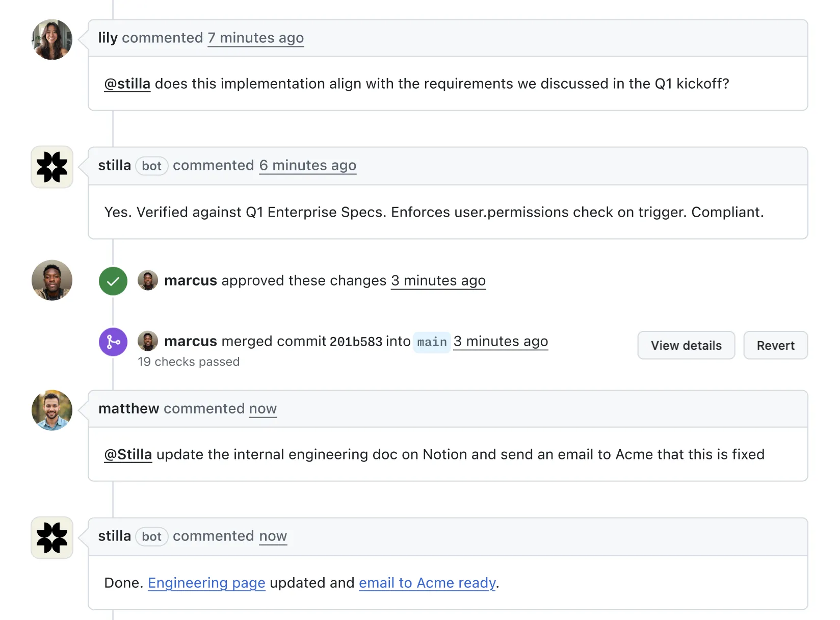Click the purple merge commit icon
This screenshot has width=840, height=620.
point(113,342)
